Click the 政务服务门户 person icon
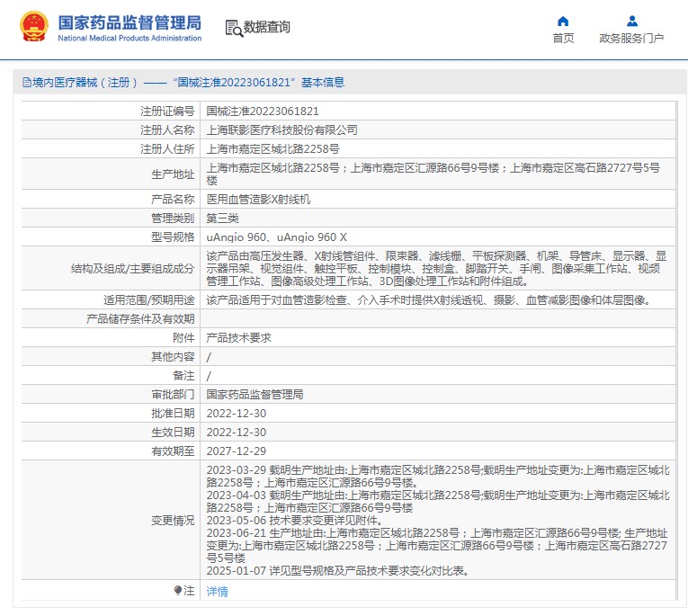 (631, 21)
